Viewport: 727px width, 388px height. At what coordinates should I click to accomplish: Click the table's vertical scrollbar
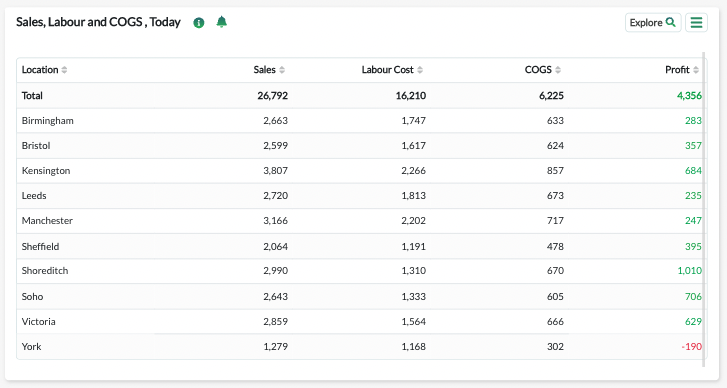pyautogui.click(x=704, y=209)
